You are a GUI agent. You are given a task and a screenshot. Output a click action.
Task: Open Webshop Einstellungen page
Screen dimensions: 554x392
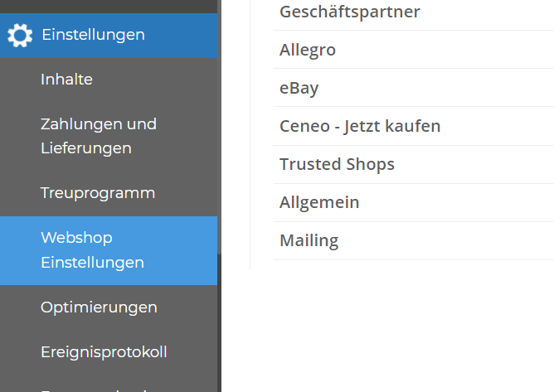click(92, 250)
